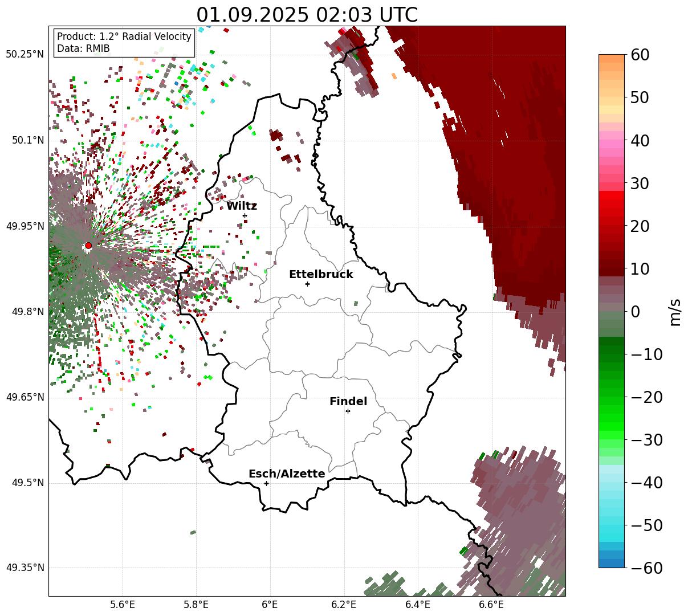Screen dimensions: 688x616
Task: Click the colorbar label 50
Action: tap(640, 97)
